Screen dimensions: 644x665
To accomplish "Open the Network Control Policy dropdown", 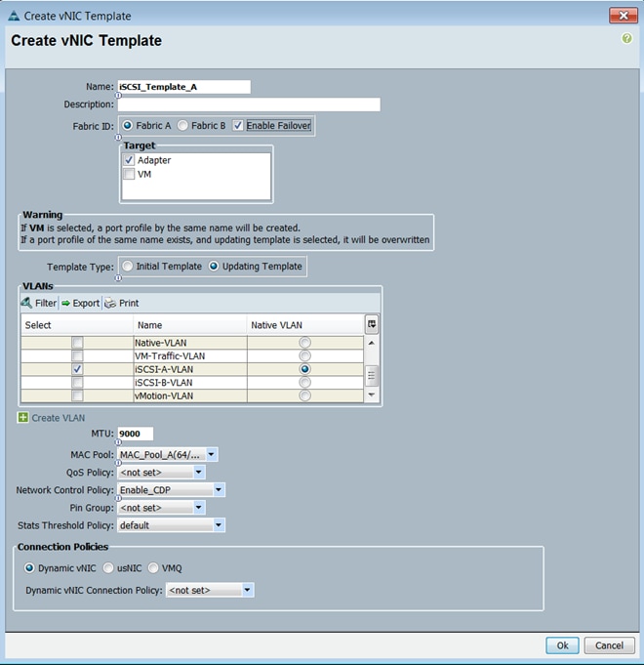I will [x=171, y=490].
